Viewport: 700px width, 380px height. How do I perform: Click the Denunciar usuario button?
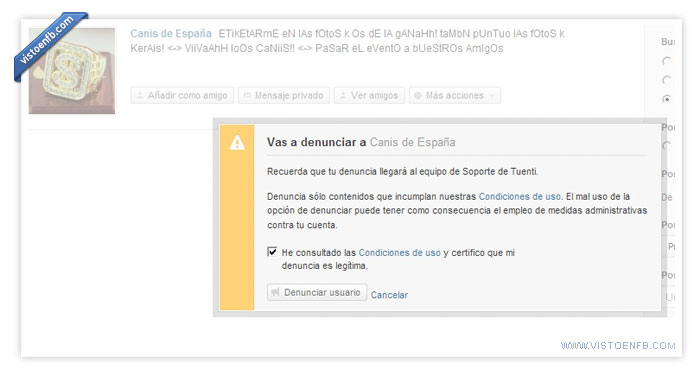coord(317,292)
